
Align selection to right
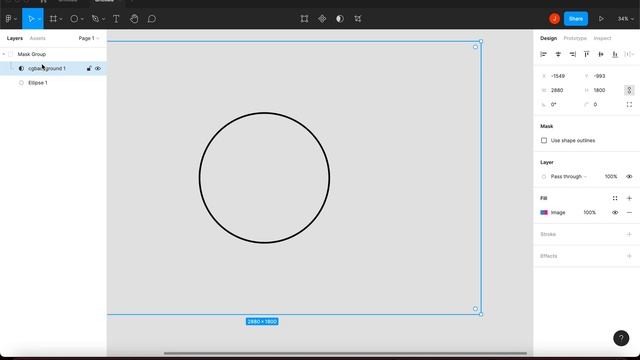[573, 54]
